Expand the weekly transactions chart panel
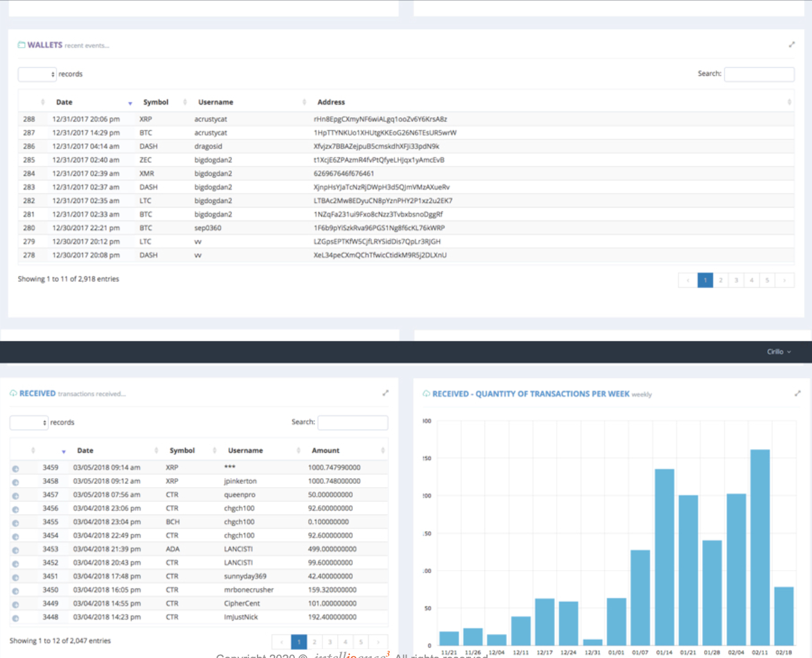Viewport: 812px width, 658px height. tap(797, 393)
